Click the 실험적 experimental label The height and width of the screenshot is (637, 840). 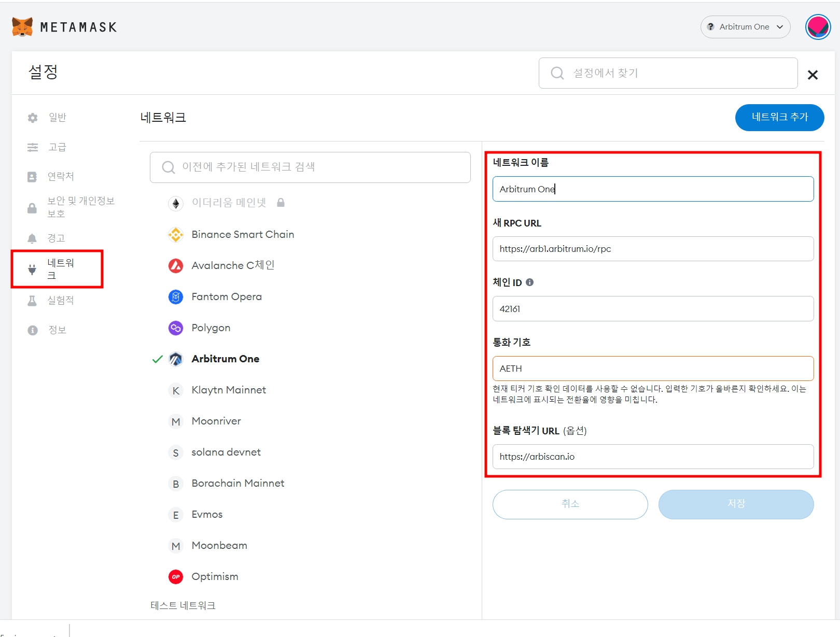point(61,301)
